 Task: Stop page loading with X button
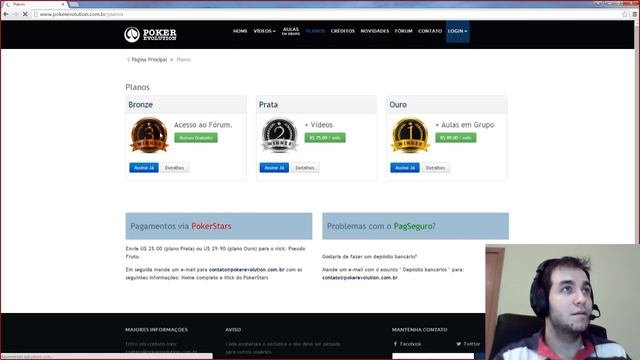click(x=25, y=14)
